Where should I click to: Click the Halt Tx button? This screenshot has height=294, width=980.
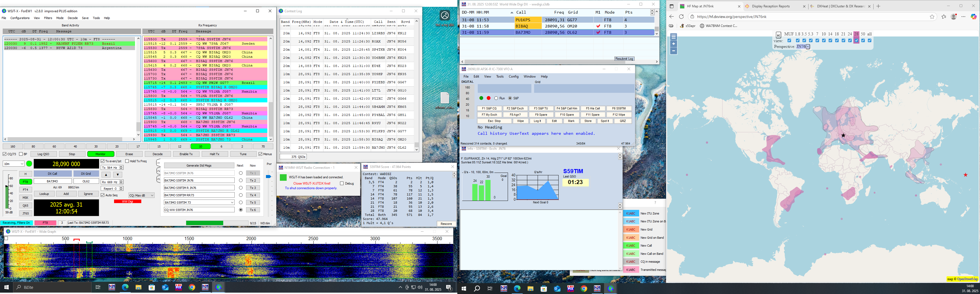215,154
